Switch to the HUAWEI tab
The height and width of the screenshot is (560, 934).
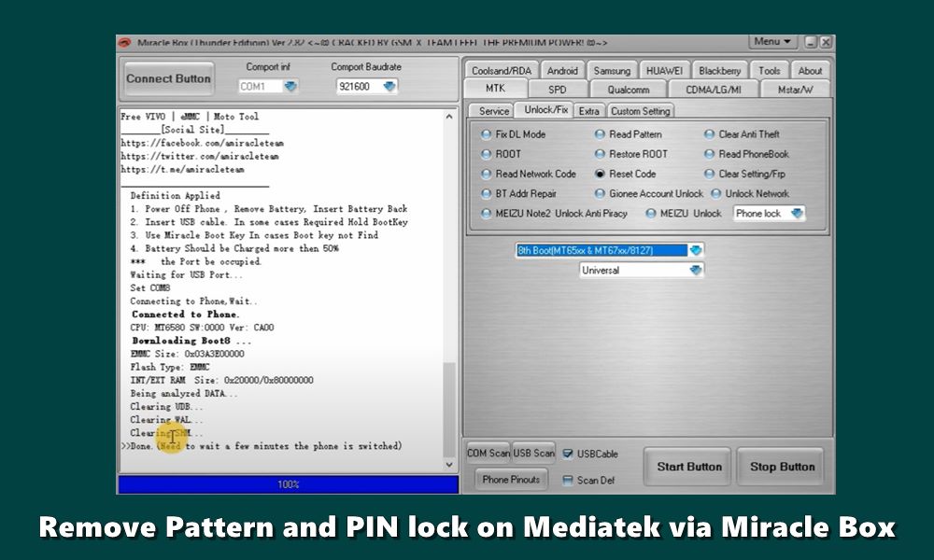[664, 71]
